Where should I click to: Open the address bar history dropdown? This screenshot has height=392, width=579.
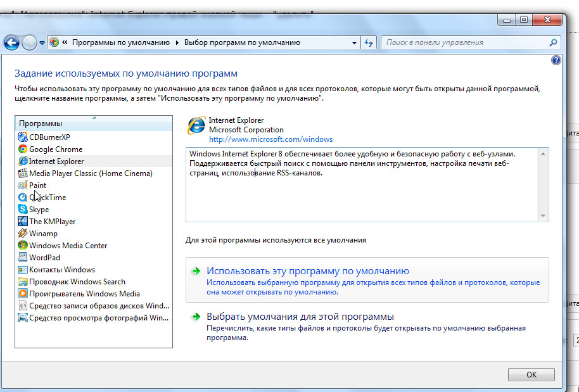[x=354, y=43]
